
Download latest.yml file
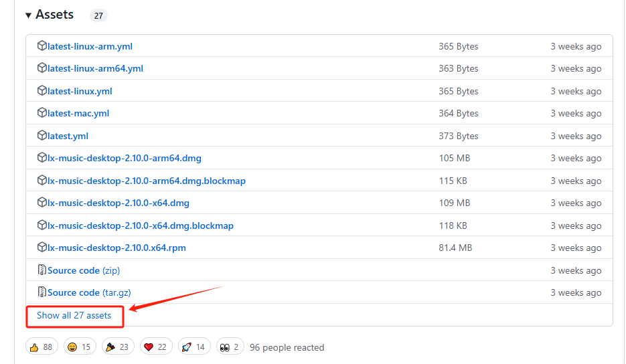point(68,136)
